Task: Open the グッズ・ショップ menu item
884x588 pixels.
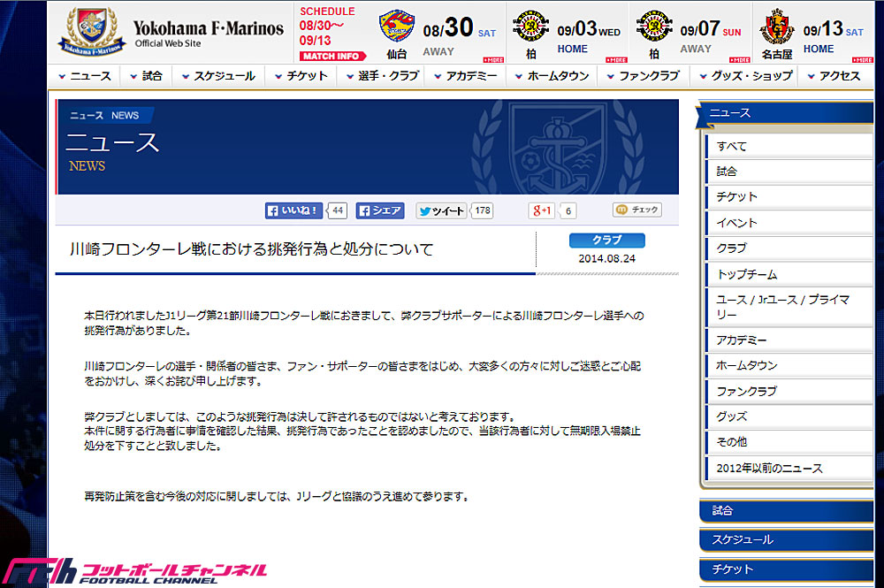Action: click(x=750, y=76)
